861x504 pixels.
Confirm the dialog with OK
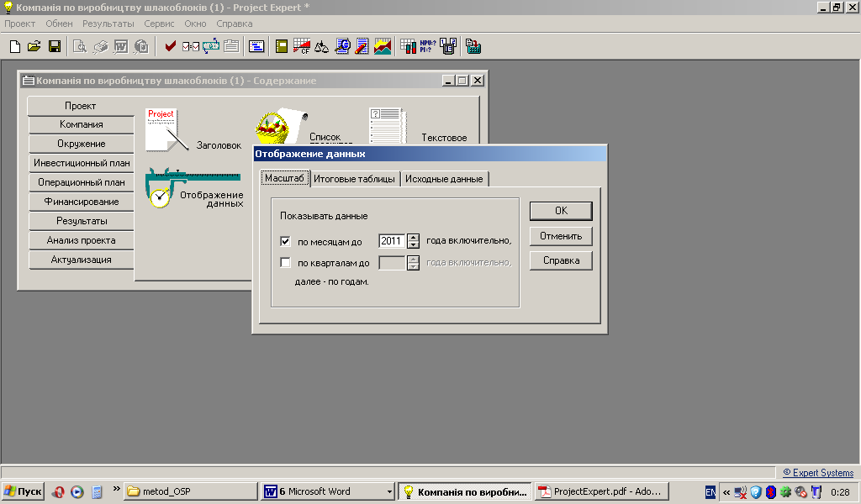pyautogui.click(x=561, y=211)
